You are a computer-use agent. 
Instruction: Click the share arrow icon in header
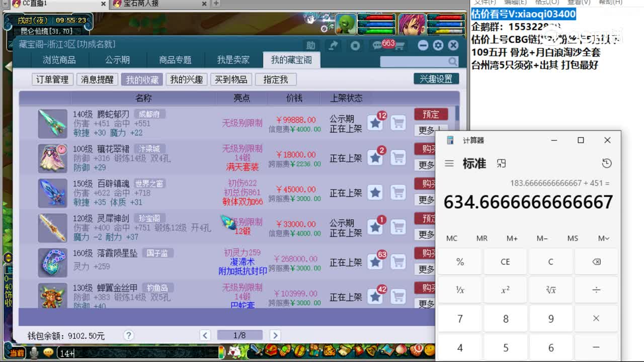pyautogui.click(x=333, y=46)
